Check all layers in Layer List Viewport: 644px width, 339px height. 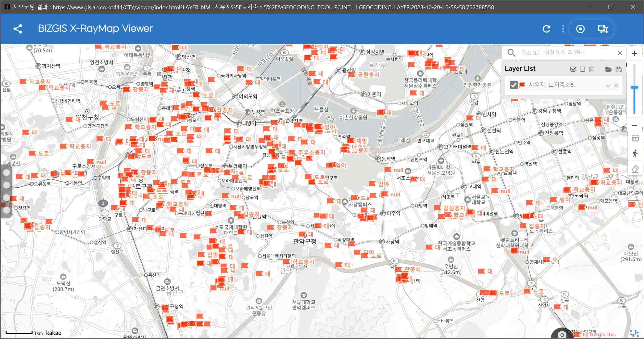(x=573, y=69)
